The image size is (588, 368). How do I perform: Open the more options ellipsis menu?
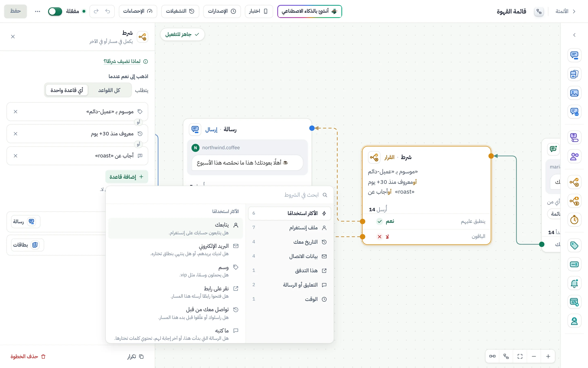point(37,11)
